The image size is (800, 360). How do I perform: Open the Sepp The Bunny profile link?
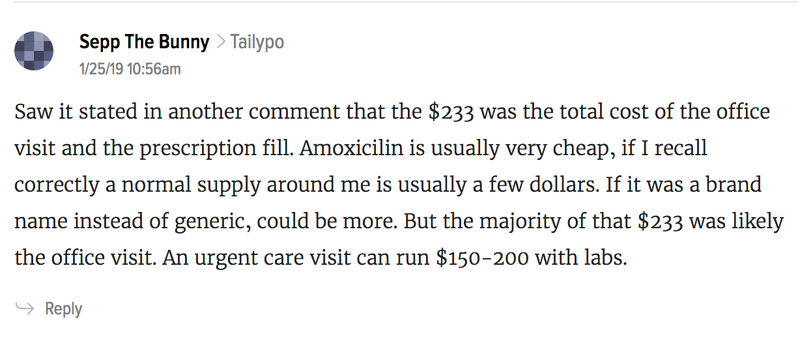click(x=144, y=42)
